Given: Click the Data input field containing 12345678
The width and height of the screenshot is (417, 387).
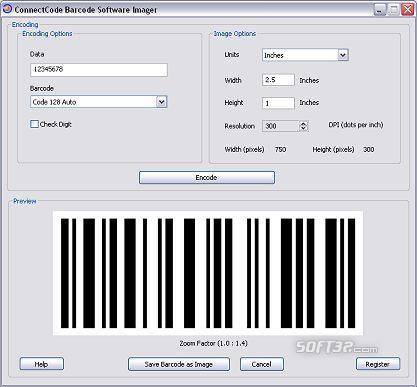Looking at the screenshot, I should tap(99, 70).
